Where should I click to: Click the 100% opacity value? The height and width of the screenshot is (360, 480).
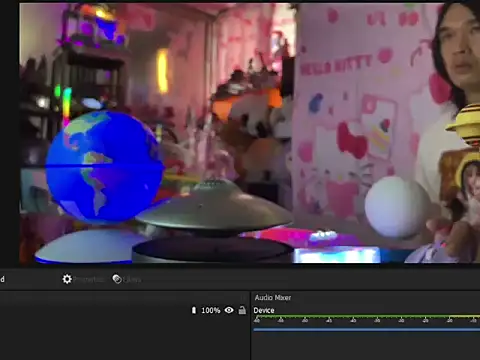(211, 311)
